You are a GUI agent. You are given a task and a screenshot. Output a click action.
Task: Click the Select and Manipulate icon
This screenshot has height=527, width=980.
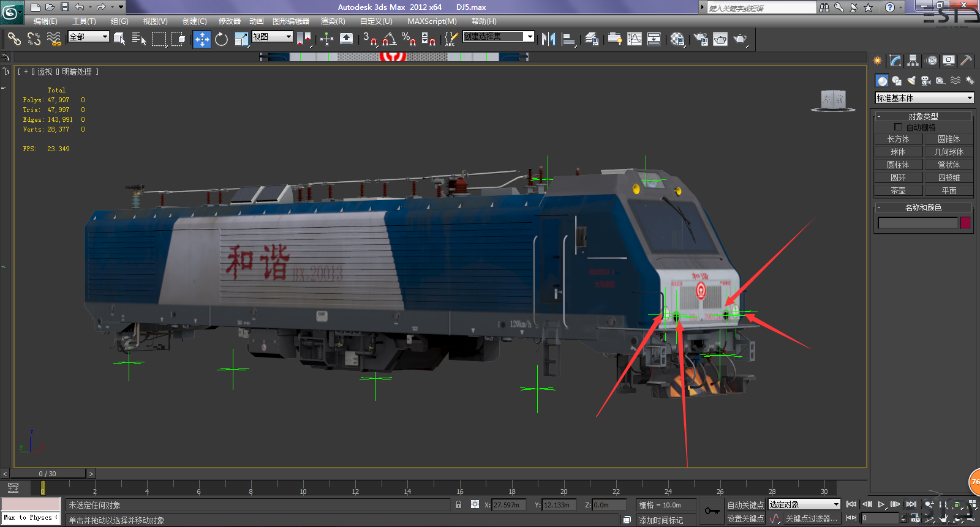pos(326,39)
